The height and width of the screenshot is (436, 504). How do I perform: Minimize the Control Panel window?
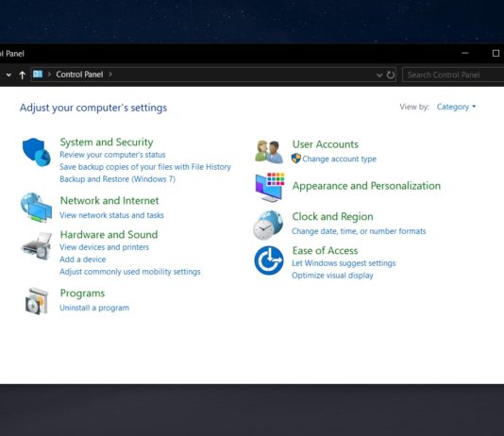pyautogui.click(x=465, y=53)
